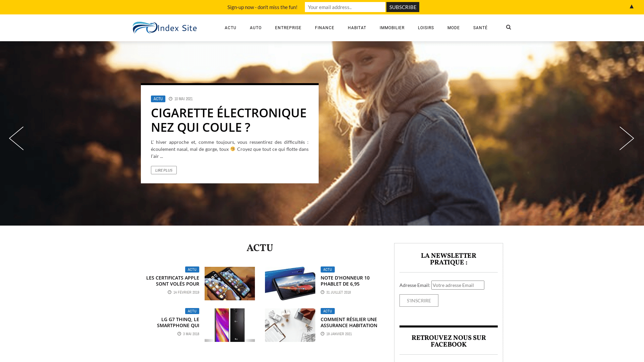The height and width of the screenshot is (362, 644).
Task: Open the LG G7 phone thumbnail
Action: [230, 325]
